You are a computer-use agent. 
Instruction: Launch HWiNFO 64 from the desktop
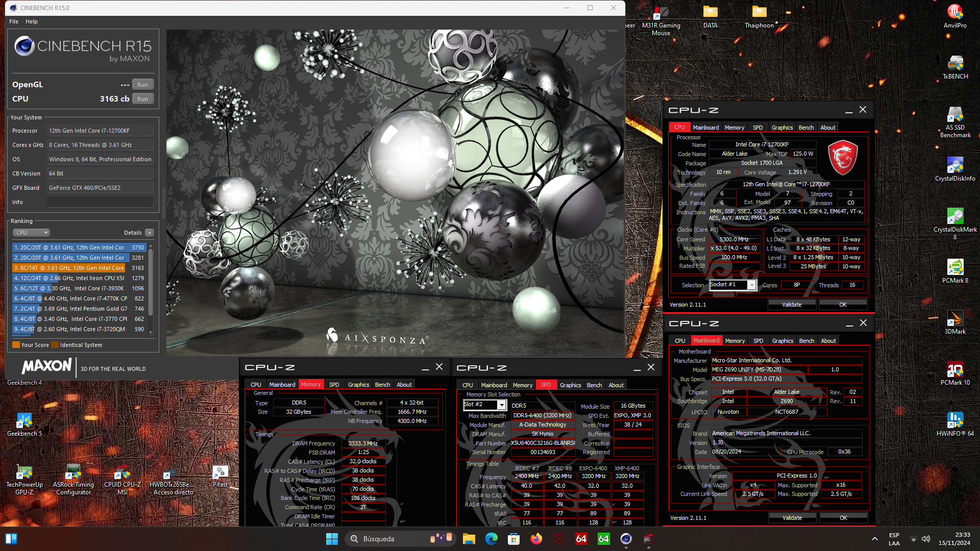click(x=955, y=424)
